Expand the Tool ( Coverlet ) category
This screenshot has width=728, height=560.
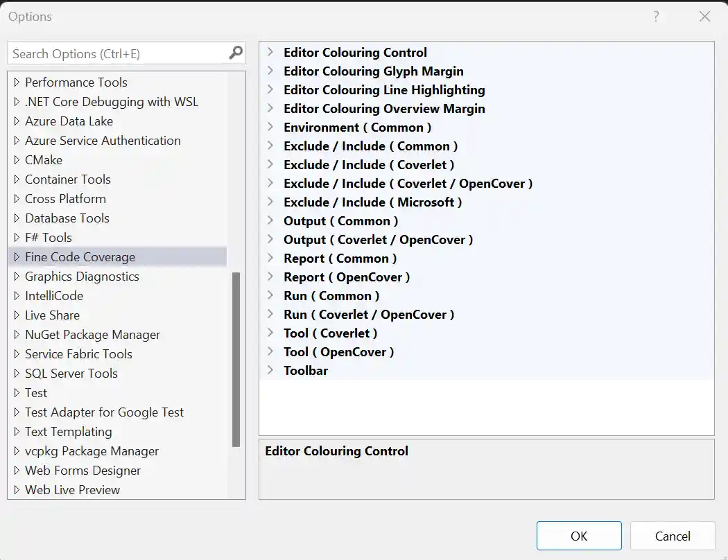coord(271,333)
